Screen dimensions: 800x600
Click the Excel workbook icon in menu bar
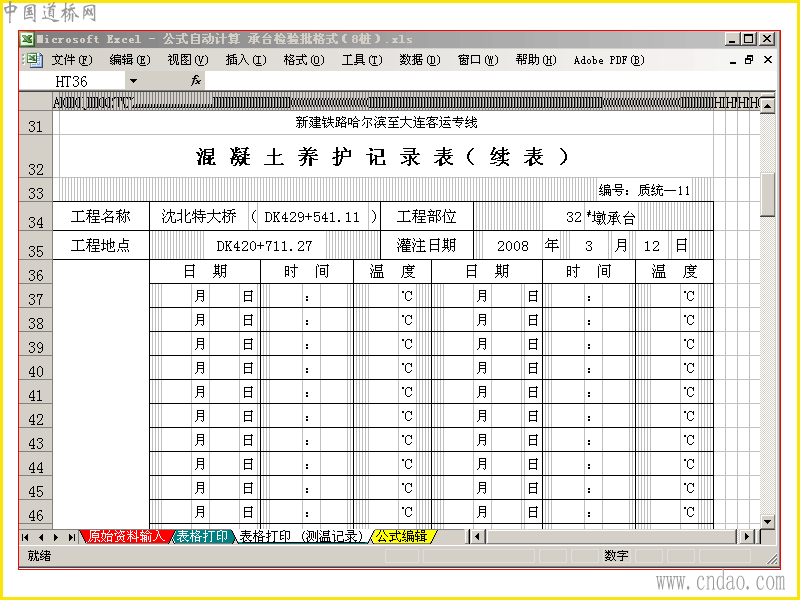[32, 60]
